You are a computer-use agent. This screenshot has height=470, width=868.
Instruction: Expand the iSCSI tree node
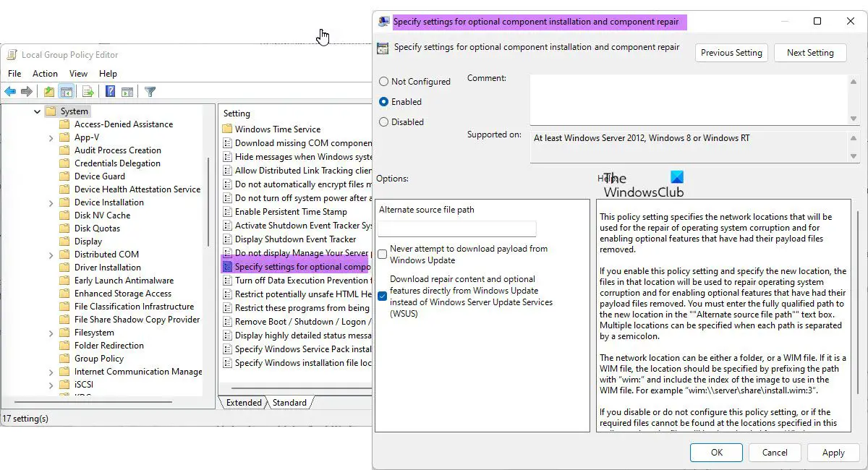click(x=51, y=385)
